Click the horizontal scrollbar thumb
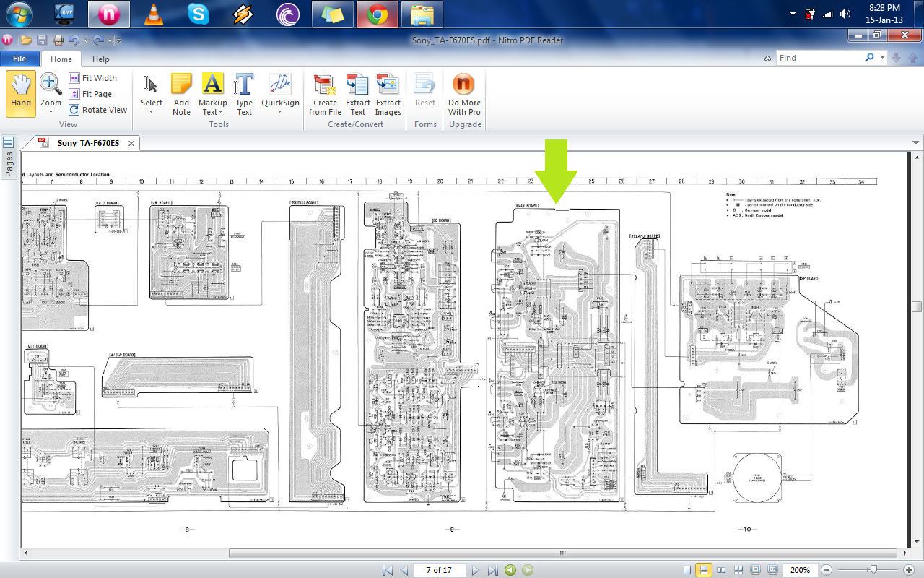 click(564, 553)
